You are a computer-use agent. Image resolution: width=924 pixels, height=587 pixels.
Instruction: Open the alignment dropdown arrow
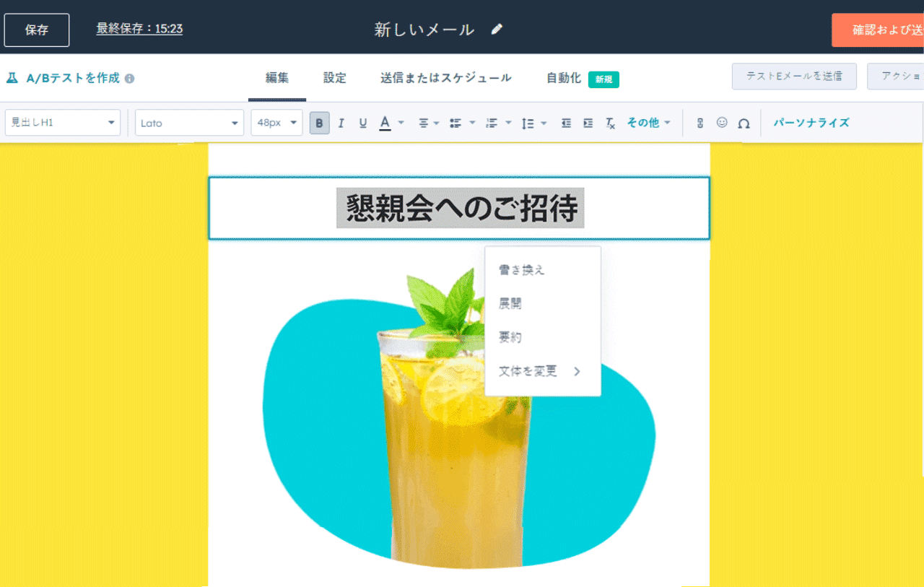[x=437, y=123]
